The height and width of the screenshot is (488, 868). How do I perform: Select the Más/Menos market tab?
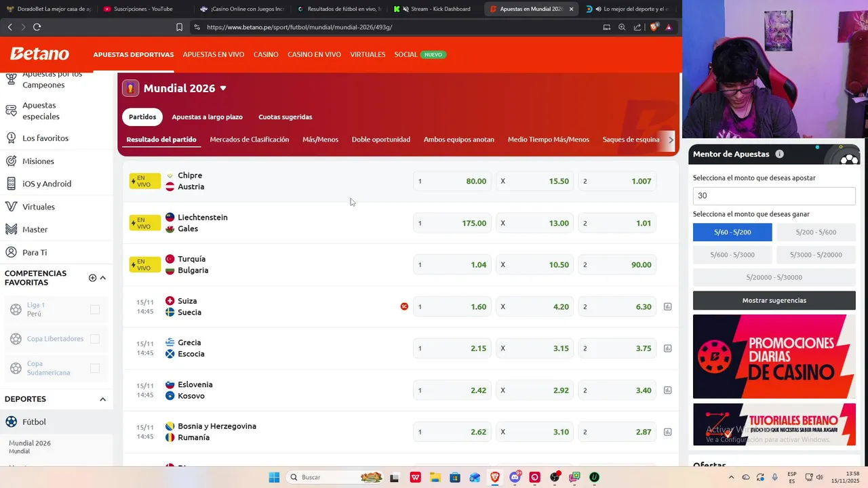click(320, 140)
